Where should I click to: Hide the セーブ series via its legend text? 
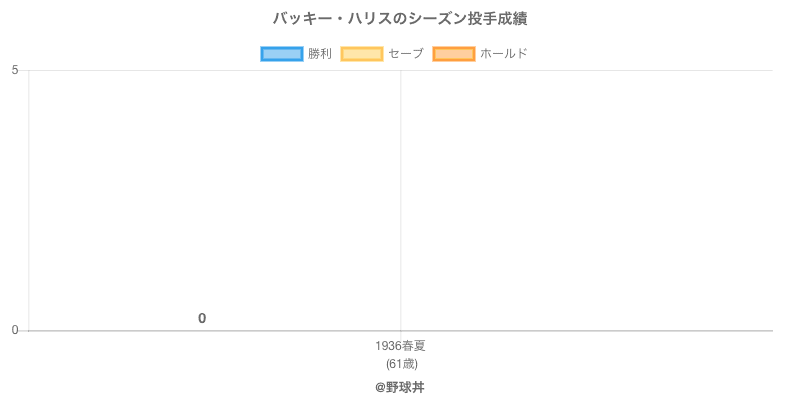[x=406, y=54]
